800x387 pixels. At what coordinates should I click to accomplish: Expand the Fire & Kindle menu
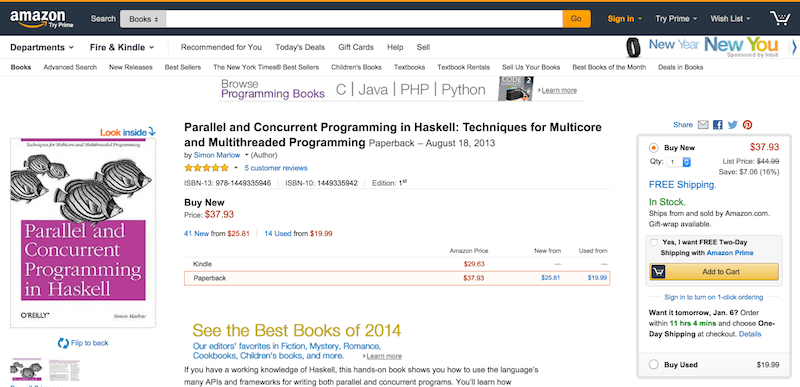[x=122, y=47]
